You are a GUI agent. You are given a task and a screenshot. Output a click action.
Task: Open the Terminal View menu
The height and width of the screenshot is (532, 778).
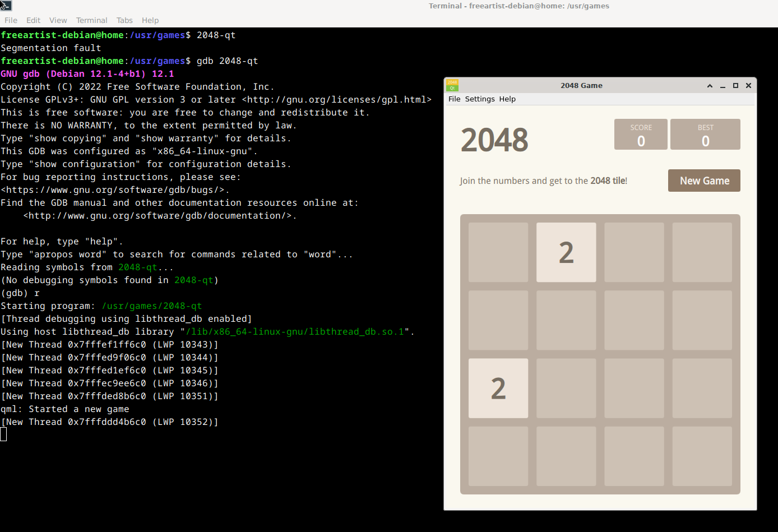[58, 20]
